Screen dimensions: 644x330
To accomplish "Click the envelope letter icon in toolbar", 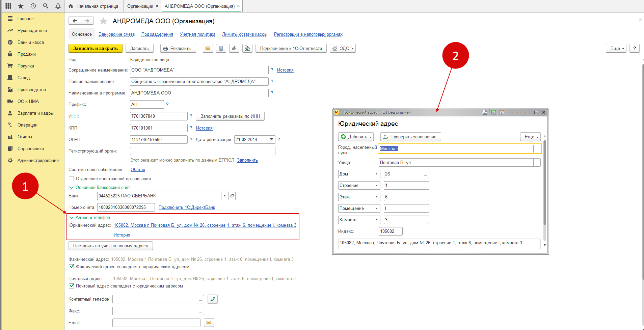I will point(208,49).
